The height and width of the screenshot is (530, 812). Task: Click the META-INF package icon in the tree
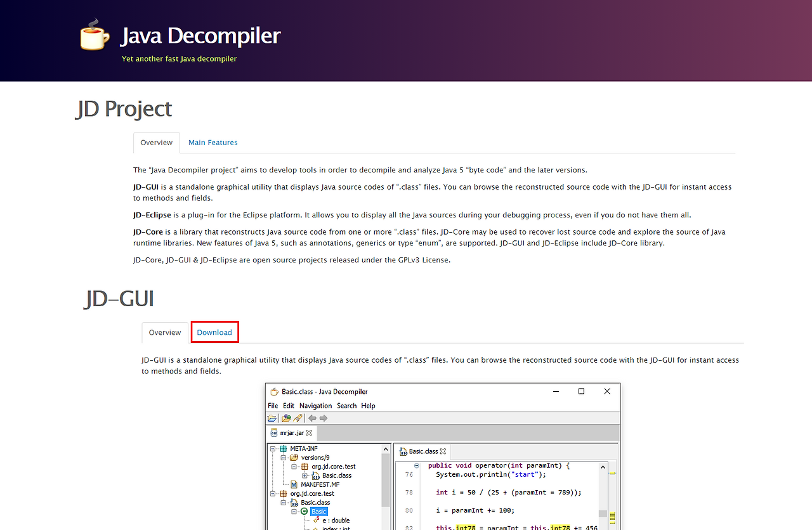[284, 449]
